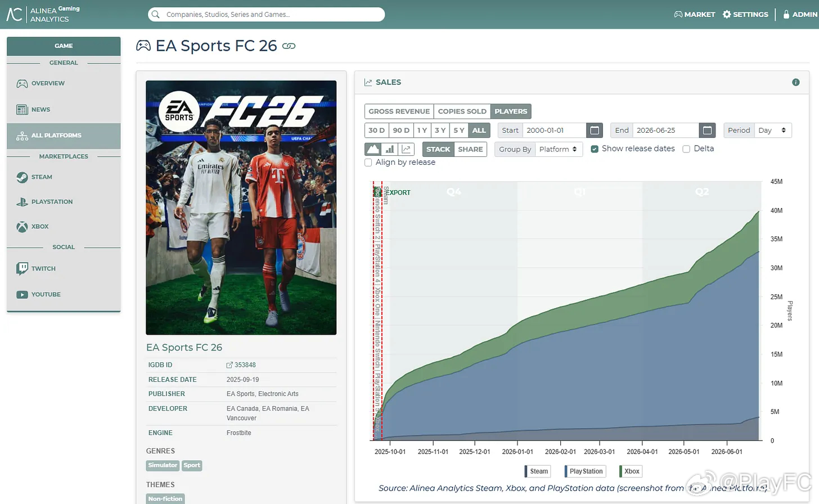The height and width of the screenshot is (504, 819).
Task: Click the release date 2025-09-19 value
Action: coord(243,380)
